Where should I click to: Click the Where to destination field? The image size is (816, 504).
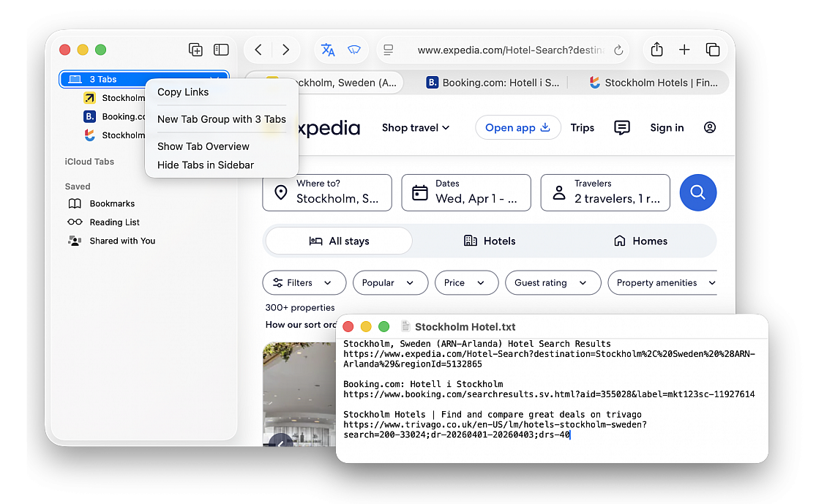tap(327, 192)
